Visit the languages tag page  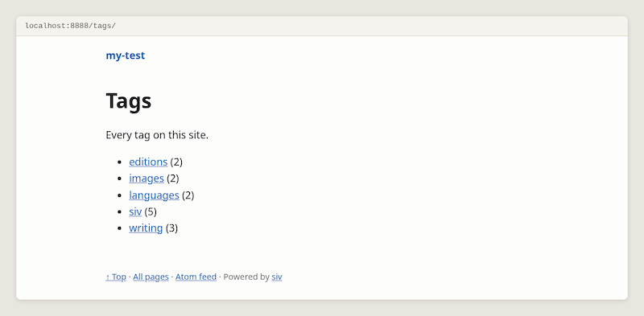pyautogui.click(x=154, y=195)
